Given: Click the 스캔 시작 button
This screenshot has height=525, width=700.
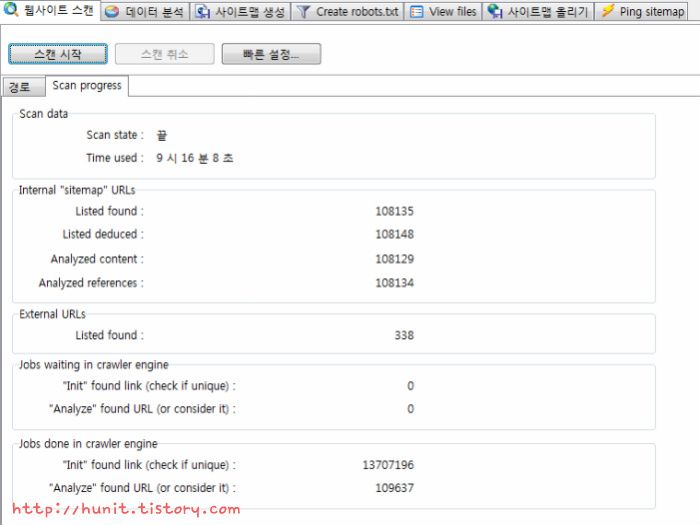Looking at the screenshot, I should 58,54.
